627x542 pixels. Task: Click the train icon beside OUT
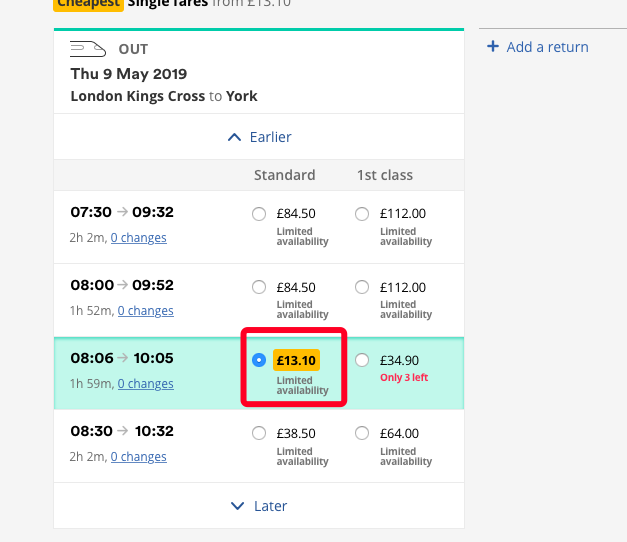(89, 49)
